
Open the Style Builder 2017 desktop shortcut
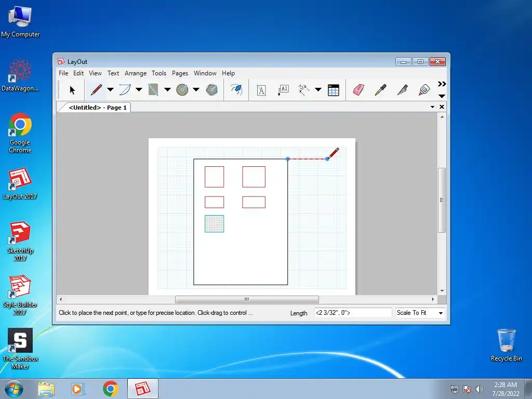[20, 295]
